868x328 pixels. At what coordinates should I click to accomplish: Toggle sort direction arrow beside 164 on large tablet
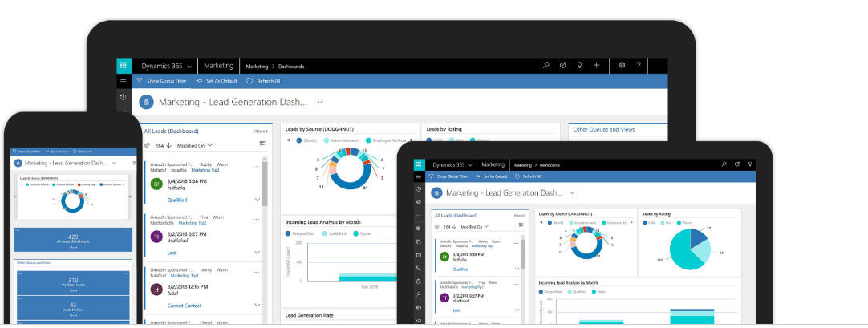[168, 145]
